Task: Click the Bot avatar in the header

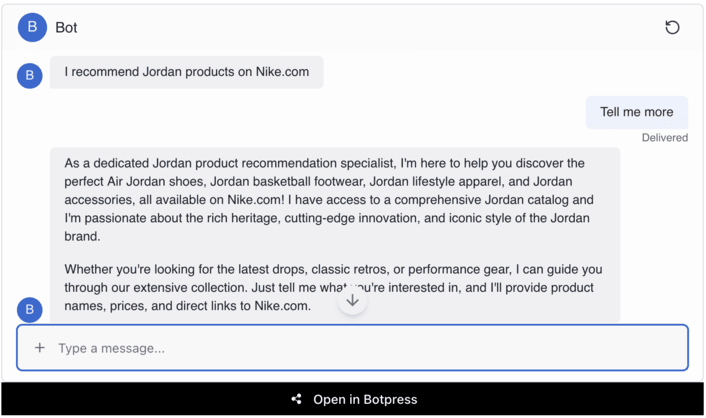Action: 32,27
